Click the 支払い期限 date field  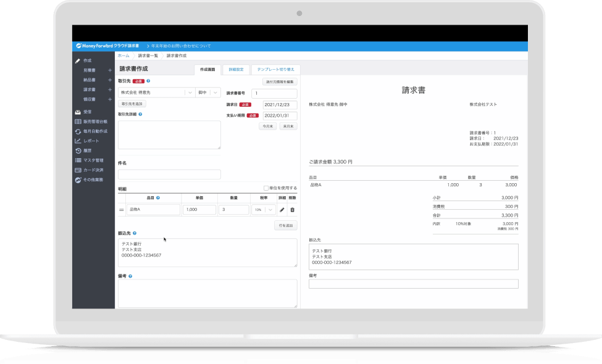280,115
